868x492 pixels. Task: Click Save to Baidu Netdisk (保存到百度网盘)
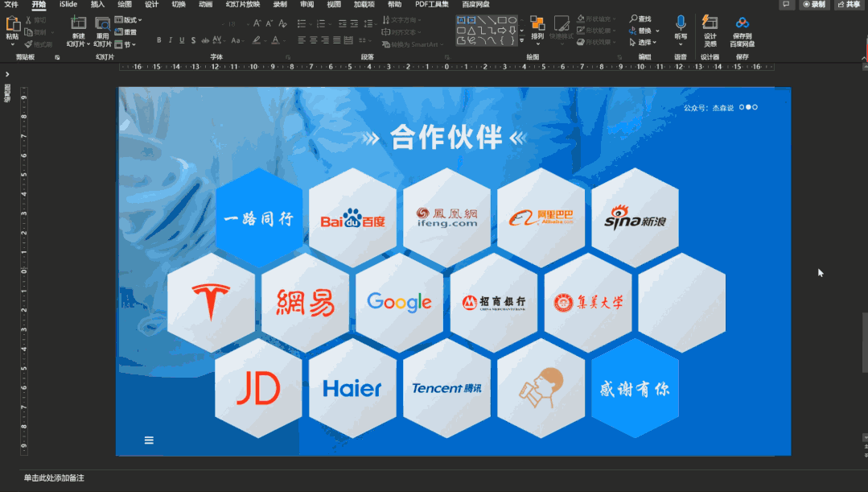click(x=743, y=31)
